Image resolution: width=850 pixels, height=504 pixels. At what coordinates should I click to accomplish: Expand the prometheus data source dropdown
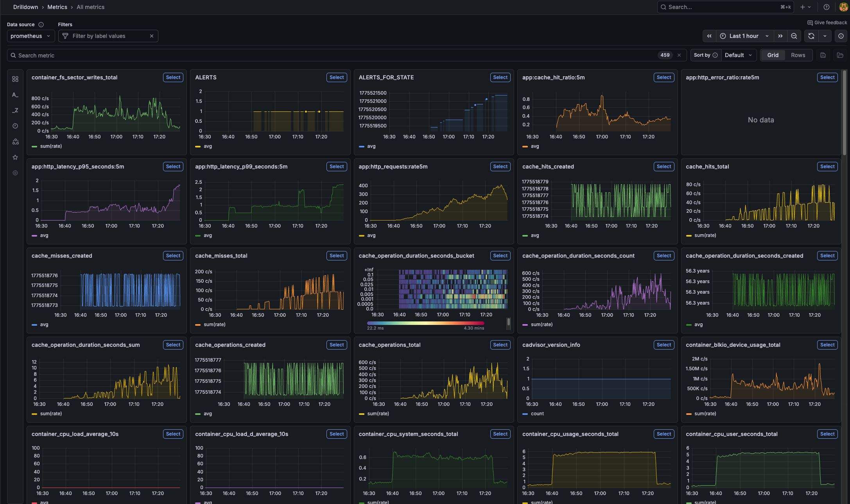[x=30, y=36]
